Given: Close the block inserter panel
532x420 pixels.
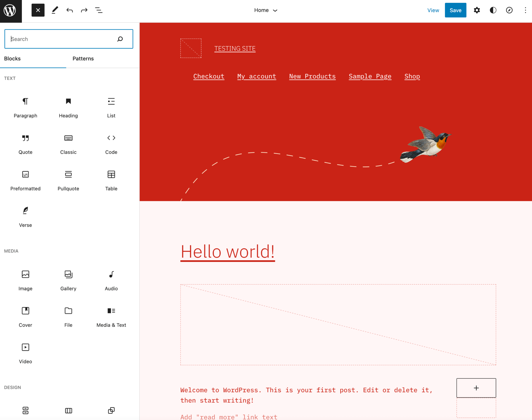Looking at the screenshot, I should pos(38,10).
